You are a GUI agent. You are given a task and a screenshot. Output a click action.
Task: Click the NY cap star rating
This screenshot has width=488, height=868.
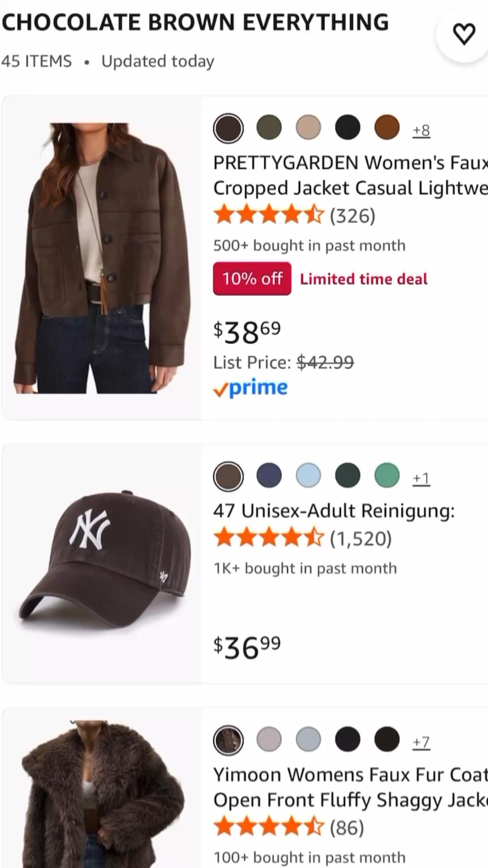tap(269, 538)
